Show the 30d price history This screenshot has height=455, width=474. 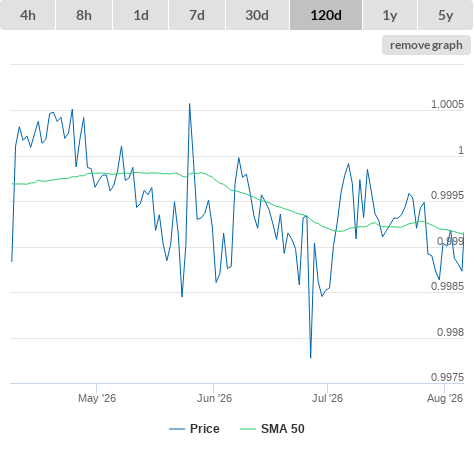[257, 15]
